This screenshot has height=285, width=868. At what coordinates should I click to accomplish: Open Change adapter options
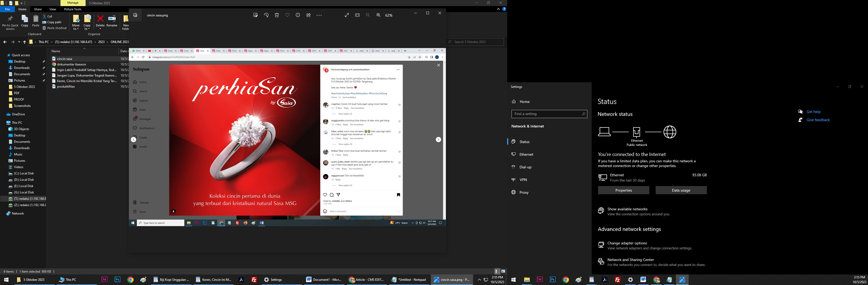pyautogui.click(x=627, y=243)
